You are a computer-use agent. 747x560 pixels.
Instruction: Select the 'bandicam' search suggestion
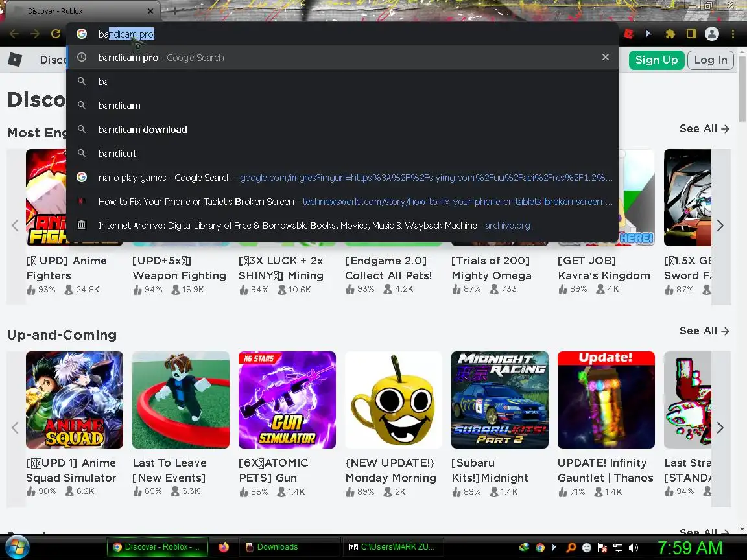coord(342,105)
